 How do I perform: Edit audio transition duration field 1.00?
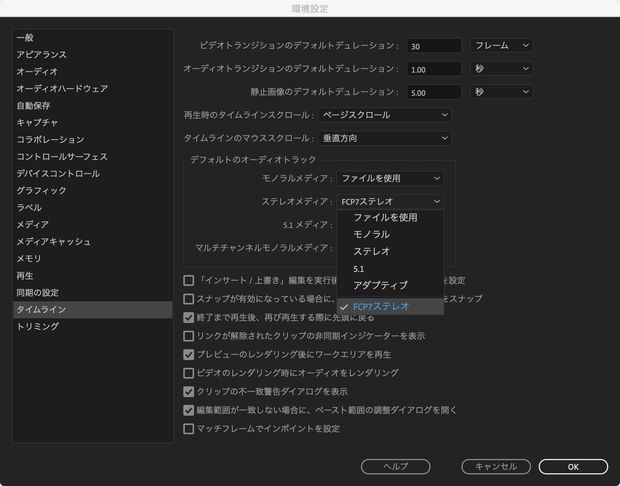pos(434,69)
